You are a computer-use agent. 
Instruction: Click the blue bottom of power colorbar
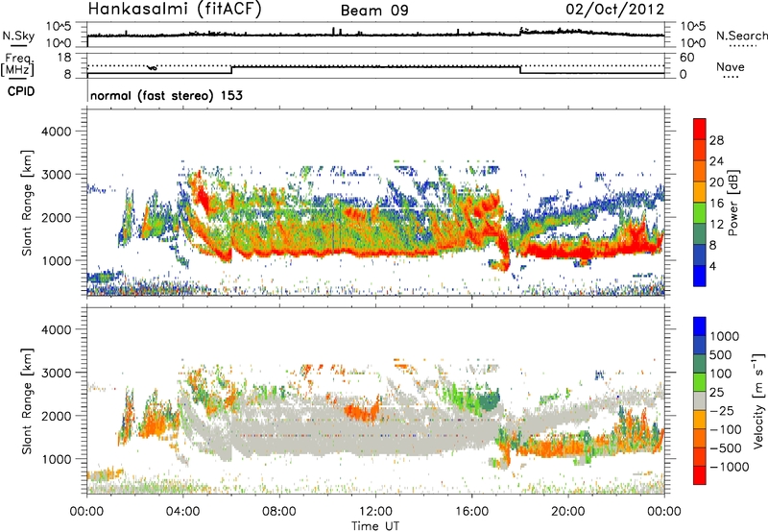point(700,276)
